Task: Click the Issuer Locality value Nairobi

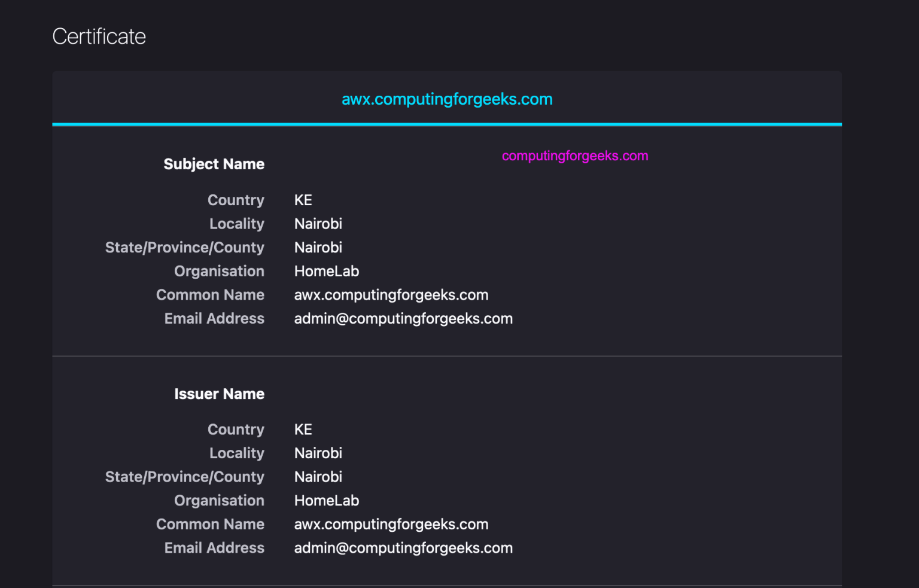Action: click(318, 453)
